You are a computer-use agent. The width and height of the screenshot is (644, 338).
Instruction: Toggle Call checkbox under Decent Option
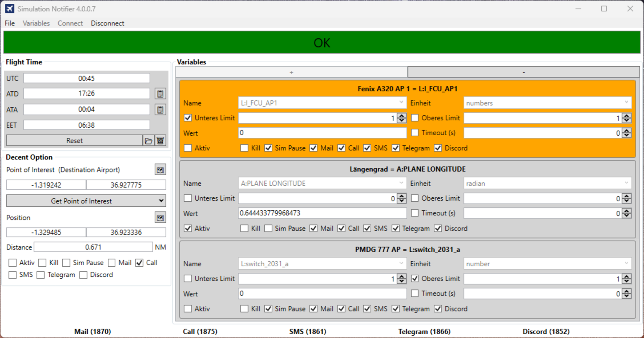click(x=140, y=263)
